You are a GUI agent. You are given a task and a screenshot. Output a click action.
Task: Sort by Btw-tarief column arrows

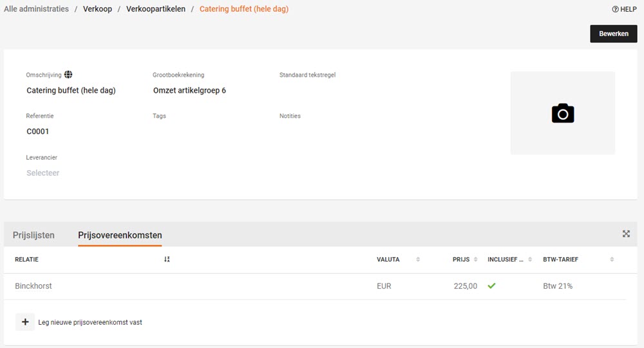(x=612, y=259)
